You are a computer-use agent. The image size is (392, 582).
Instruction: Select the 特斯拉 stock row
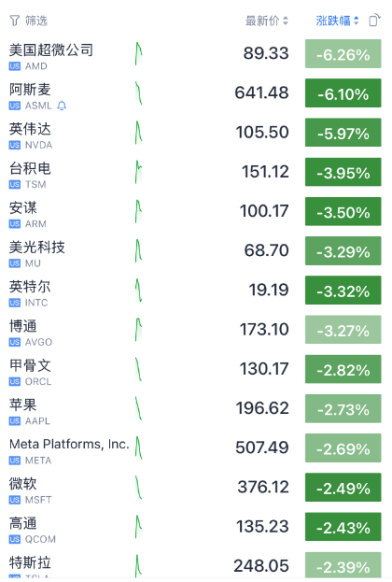point(196,565)
